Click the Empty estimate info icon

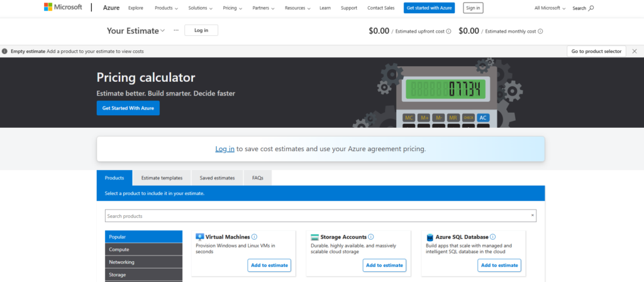(4, 52)
